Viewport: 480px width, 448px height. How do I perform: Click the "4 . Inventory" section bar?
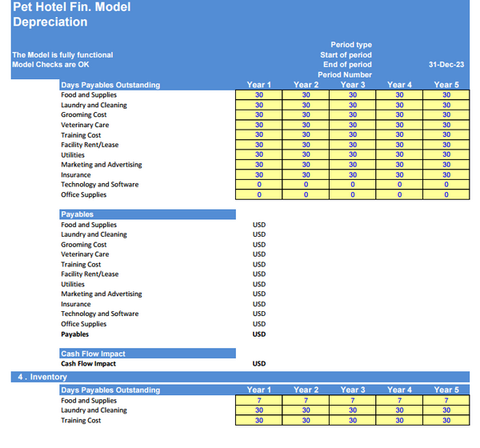pos(240,377)
